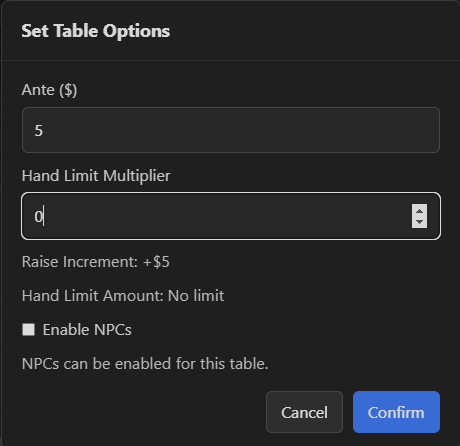Screen dimensions: 460x446
Task: Place cursor on the 0 in multiplier field
Action: click(38, 216)
